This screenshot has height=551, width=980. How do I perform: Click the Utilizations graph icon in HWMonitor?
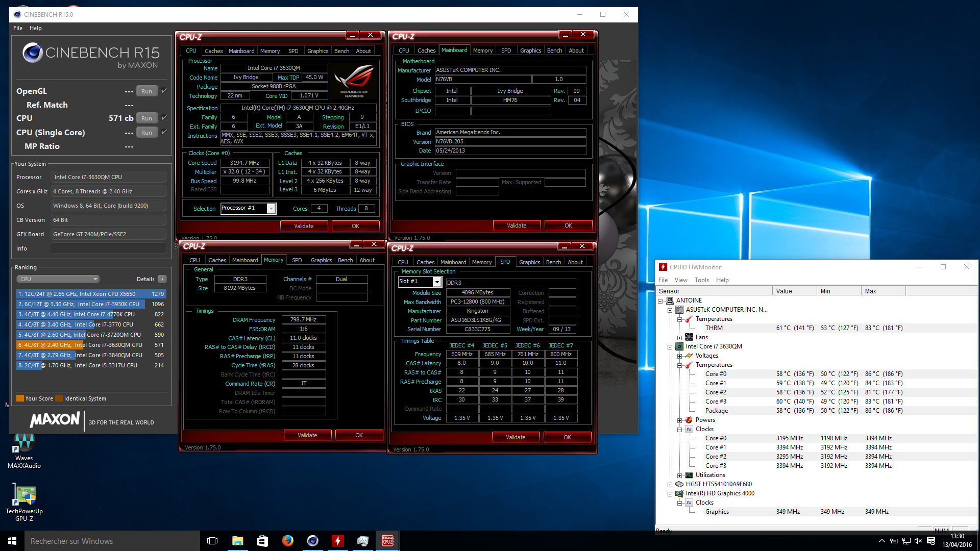click(x=689, y=475)
